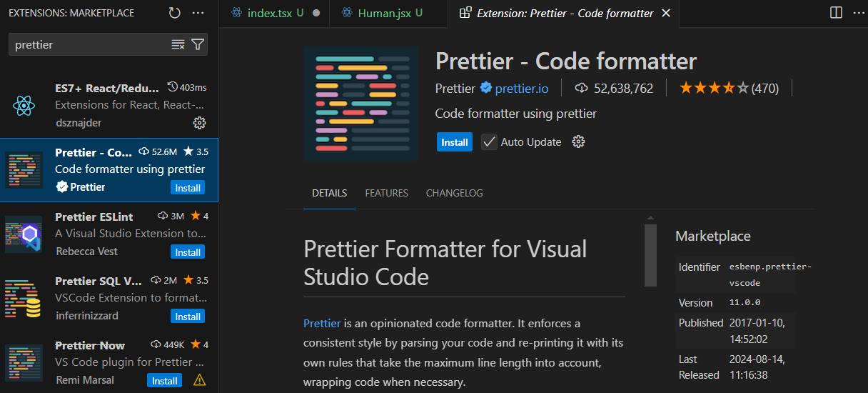The image size is (868, 393).
Task: Open the extension filter funnel
Action: [198, 44]
